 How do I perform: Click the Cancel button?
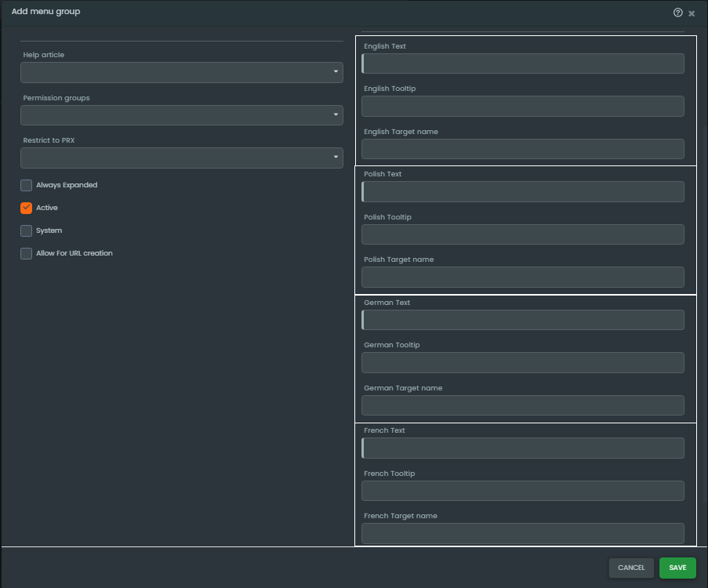631,568
